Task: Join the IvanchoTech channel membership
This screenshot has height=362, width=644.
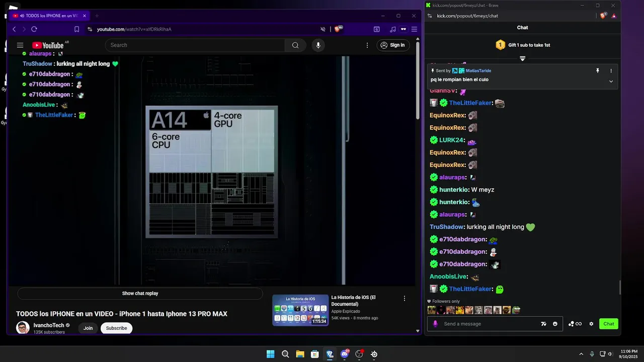Action: click(88, 328)
